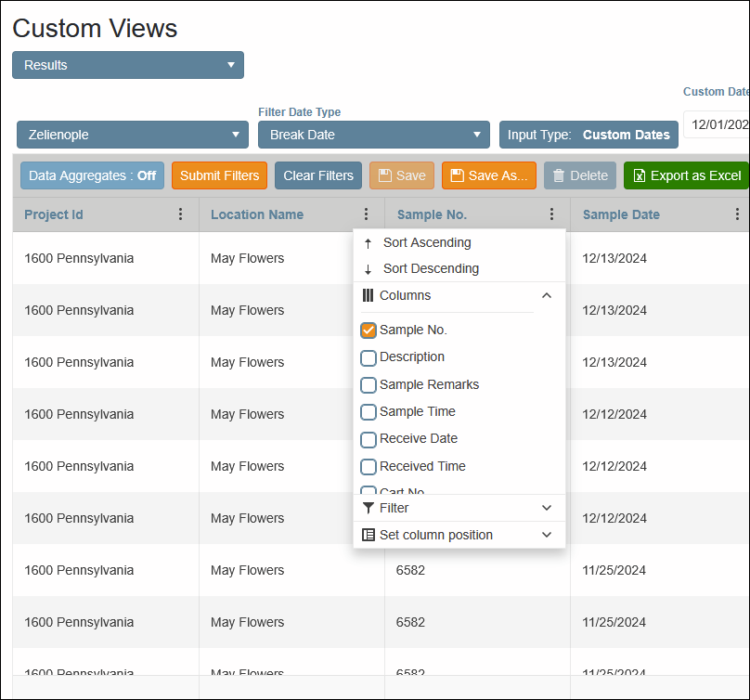750x700 pixels.
Task: Open the Zelienople location dropdown
Action: [133, 135]
